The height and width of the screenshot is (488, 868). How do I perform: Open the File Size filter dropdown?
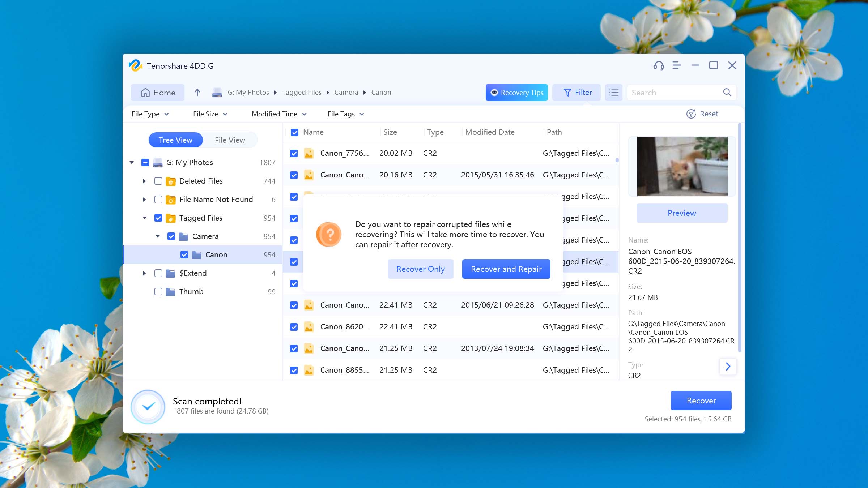[210, 114]
